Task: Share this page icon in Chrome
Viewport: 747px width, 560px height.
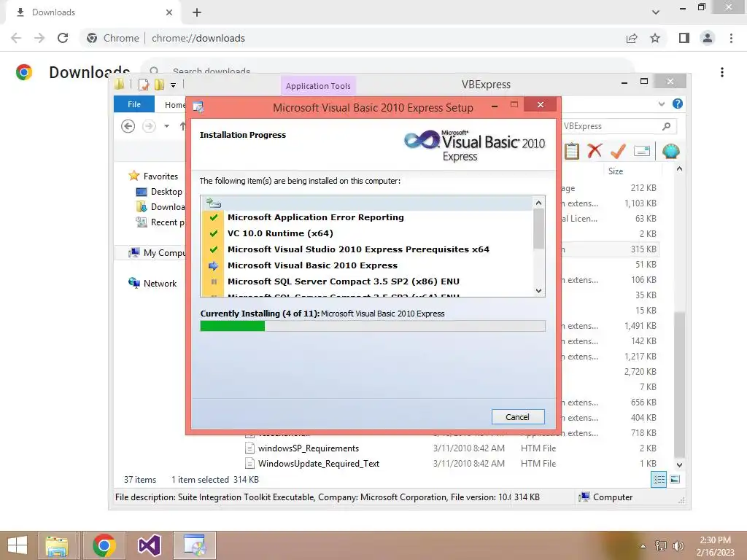Action: coord(632,38)
